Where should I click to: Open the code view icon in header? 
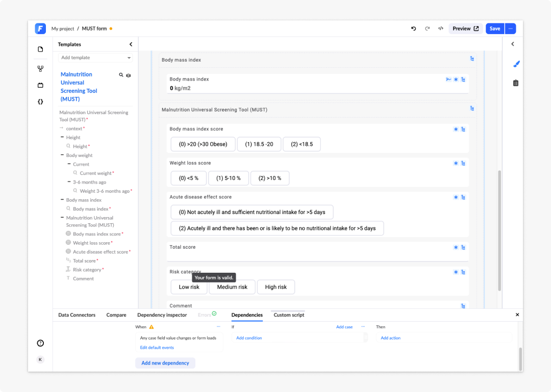point(441,29)
